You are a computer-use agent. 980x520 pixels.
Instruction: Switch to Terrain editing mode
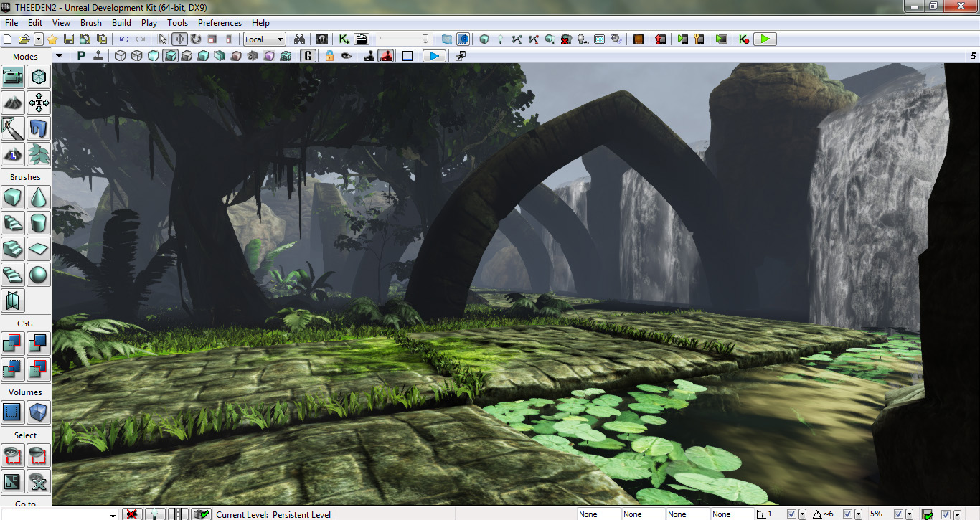[x=13, y=103]
